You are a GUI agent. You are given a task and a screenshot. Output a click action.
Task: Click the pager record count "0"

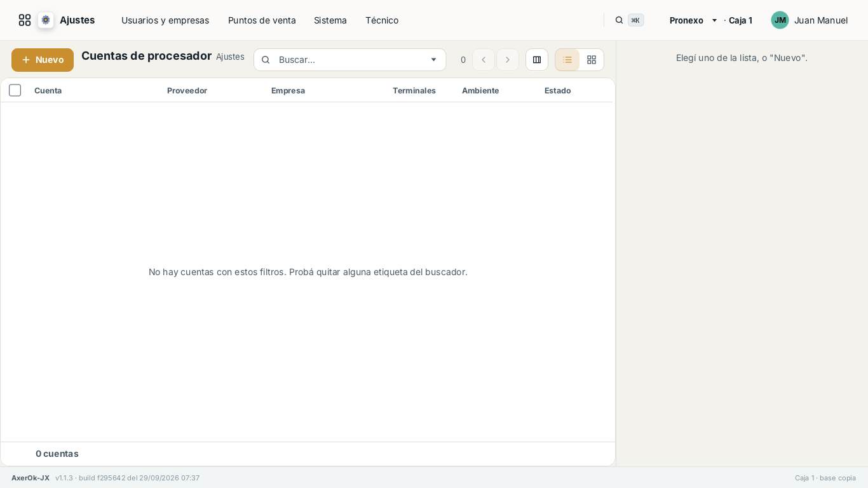tap(463, 60)
